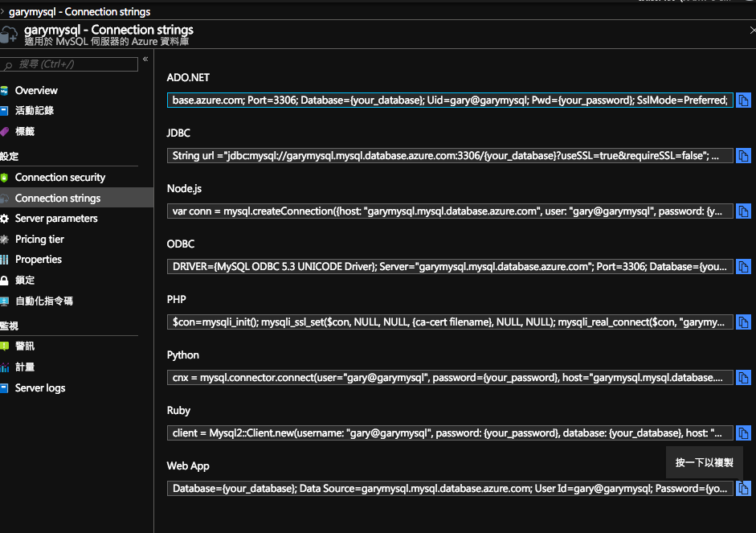Viewport: 756px width, 533px height.
Task: Click the Web App connection string field
Action: coord(450,489)
